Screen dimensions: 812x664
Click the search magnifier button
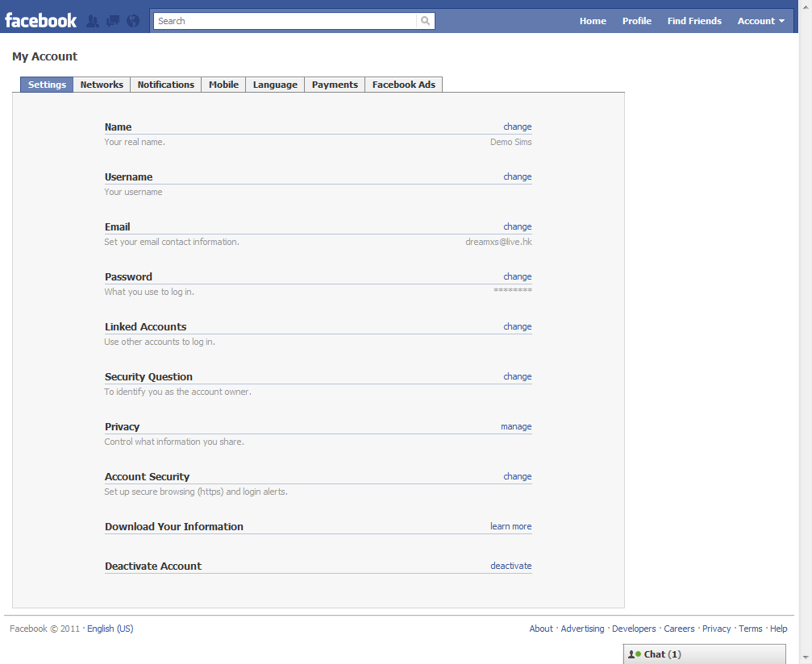click(425, 21)
